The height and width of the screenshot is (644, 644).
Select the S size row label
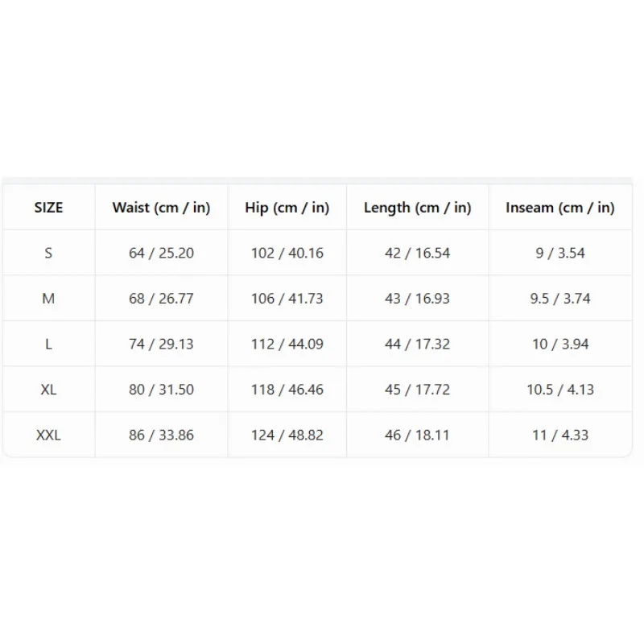[x=48, y=253]
